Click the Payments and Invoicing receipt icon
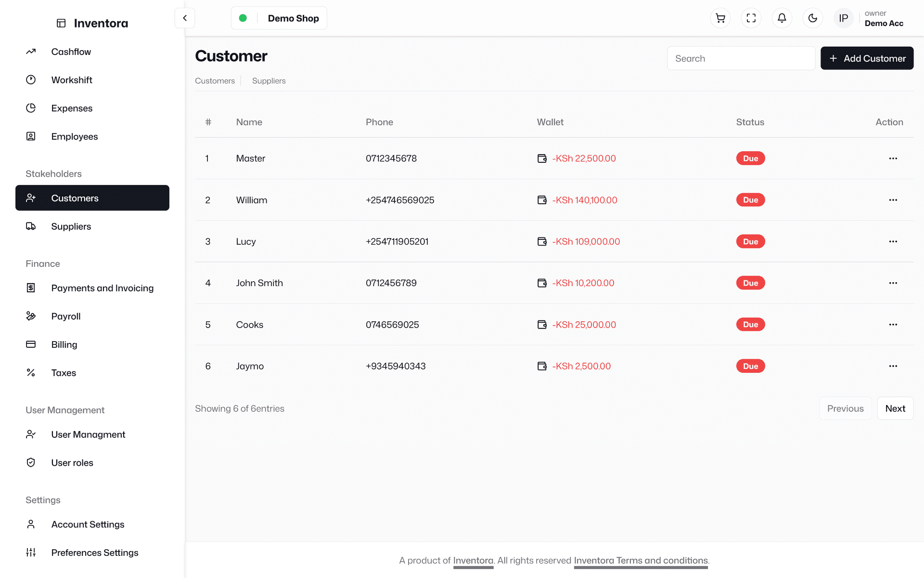 (x=31, y=288)
